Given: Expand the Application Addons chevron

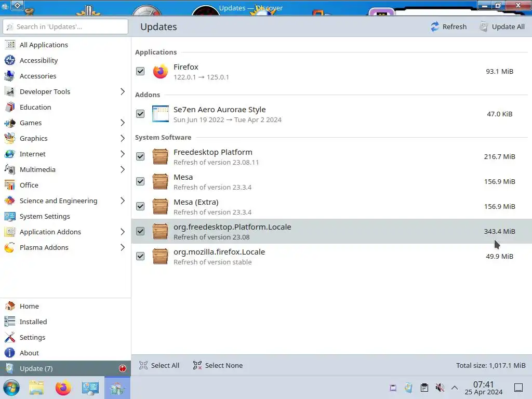Looking at the screenshot, I should point(123,232).
